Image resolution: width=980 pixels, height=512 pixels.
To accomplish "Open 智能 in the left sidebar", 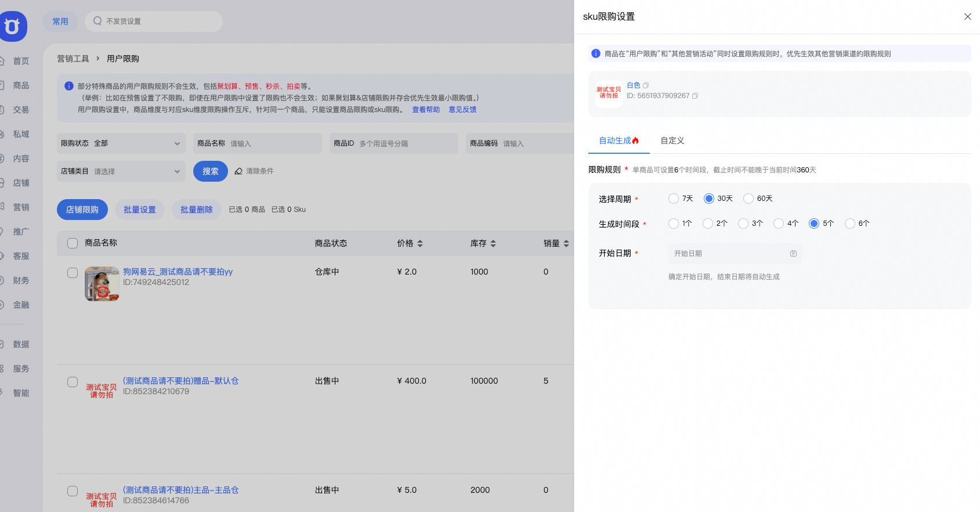I will [x=21, y=393].
